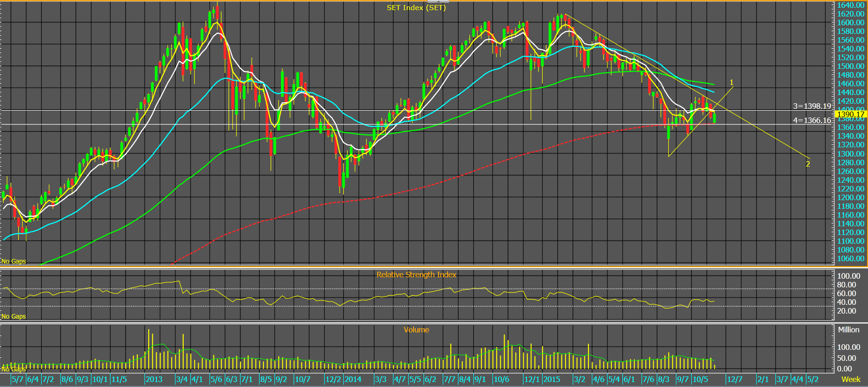Select 60.00 on the RSI scale
The height and width of the screenshot is (387, 868).
click(x=846, y=293)
